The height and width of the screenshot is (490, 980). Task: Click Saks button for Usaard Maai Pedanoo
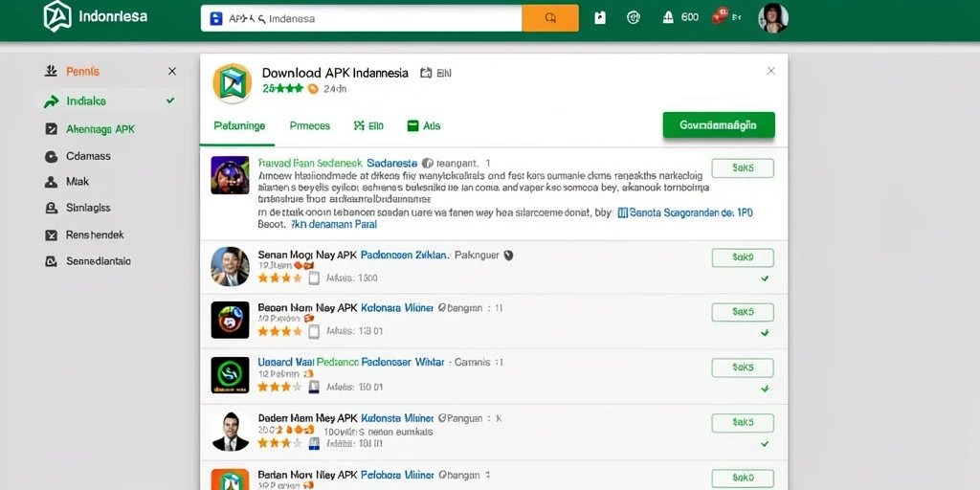743,367
